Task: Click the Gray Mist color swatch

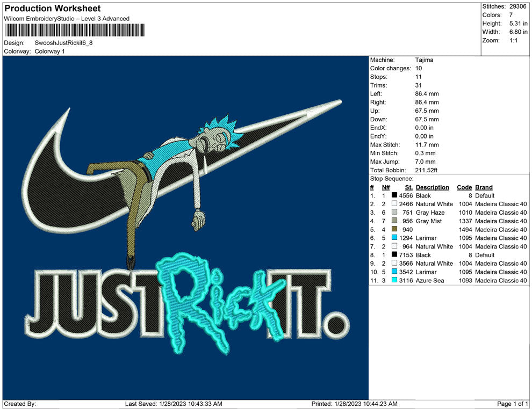Action: coord(394,221)
